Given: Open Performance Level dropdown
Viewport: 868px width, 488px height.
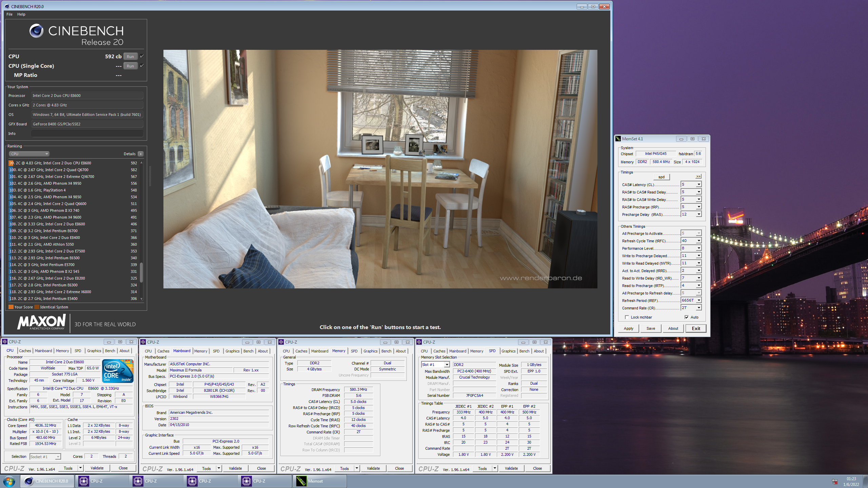Looking at the screenshot, I should [698, 248].
